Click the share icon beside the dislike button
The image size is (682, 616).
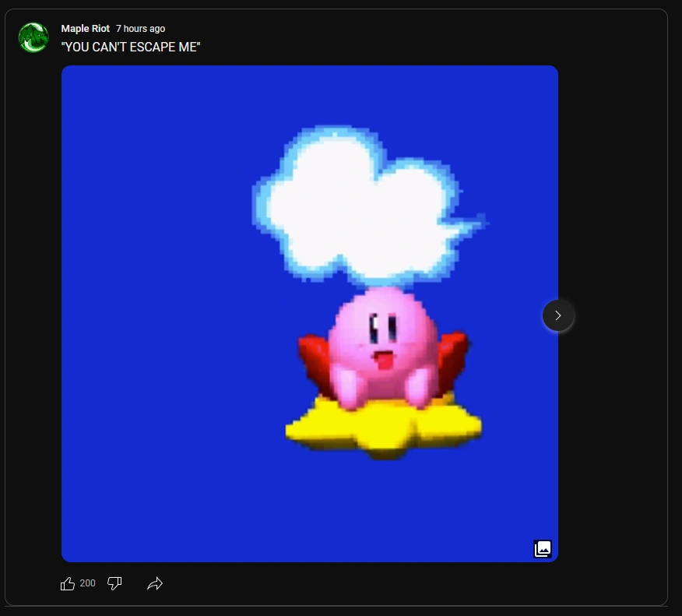154,583
